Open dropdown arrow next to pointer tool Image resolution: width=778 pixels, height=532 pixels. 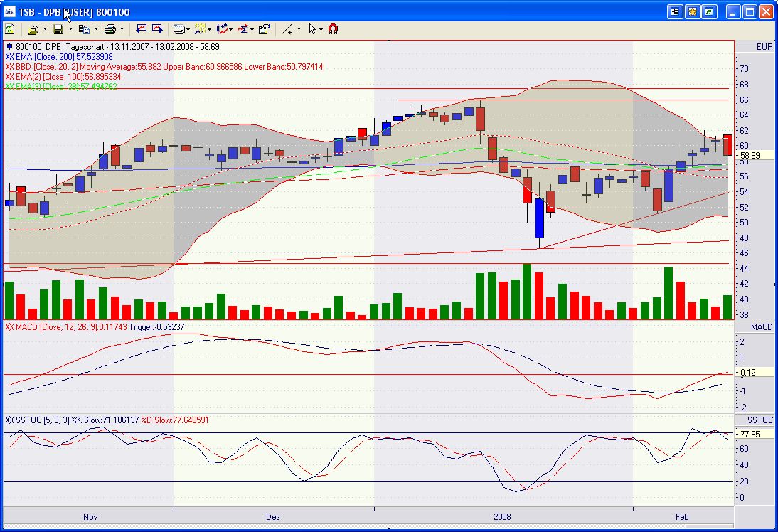(321, 29)
